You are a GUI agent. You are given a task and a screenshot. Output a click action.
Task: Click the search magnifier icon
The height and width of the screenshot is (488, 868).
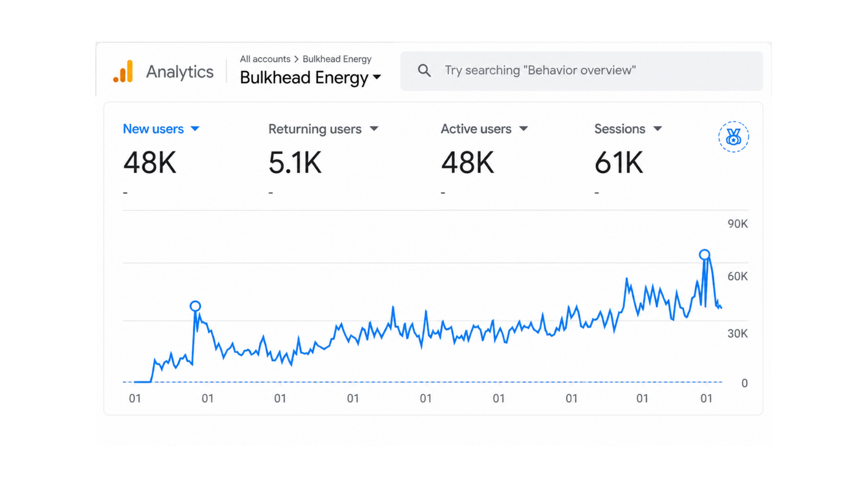(x=424, y=71)
